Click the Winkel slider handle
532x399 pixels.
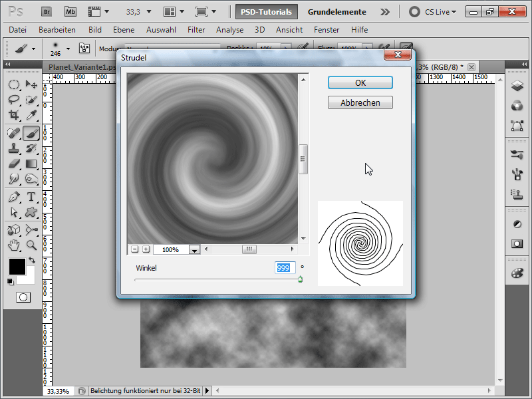tap(301, 279)
